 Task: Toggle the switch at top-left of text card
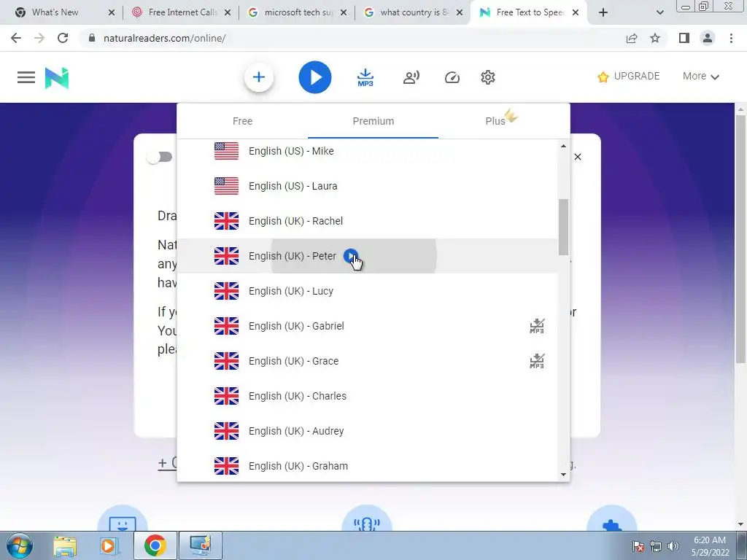tap(160, 157)
